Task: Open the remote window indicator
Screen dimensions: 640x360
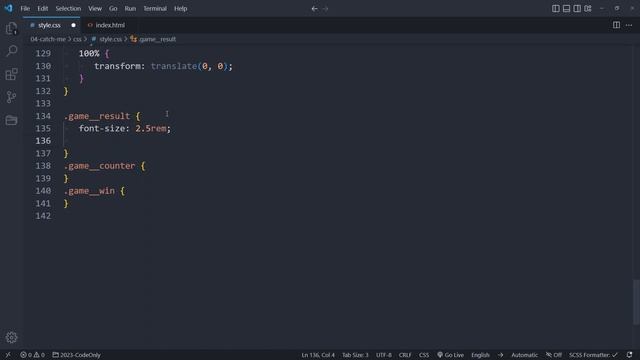Action: [8, 355]
